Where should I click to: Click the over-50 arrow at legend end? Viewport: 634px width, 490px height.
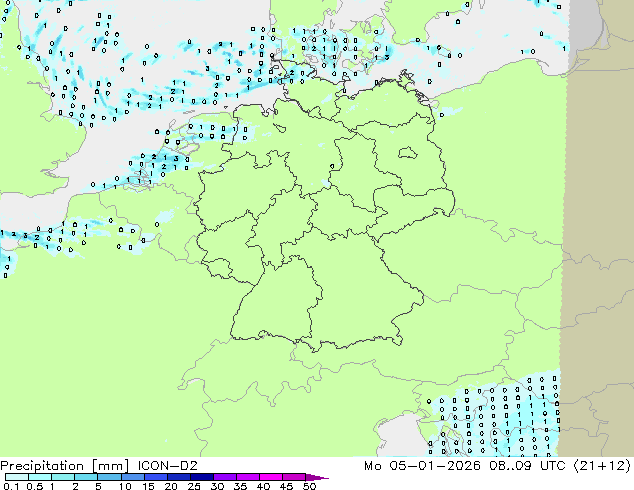point(317,477)
